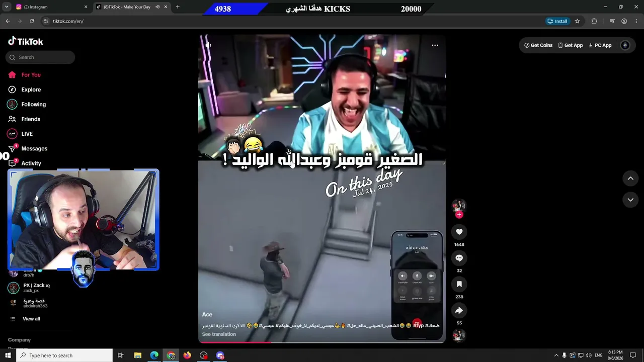Open the Windows notification center

coord(633,355)
